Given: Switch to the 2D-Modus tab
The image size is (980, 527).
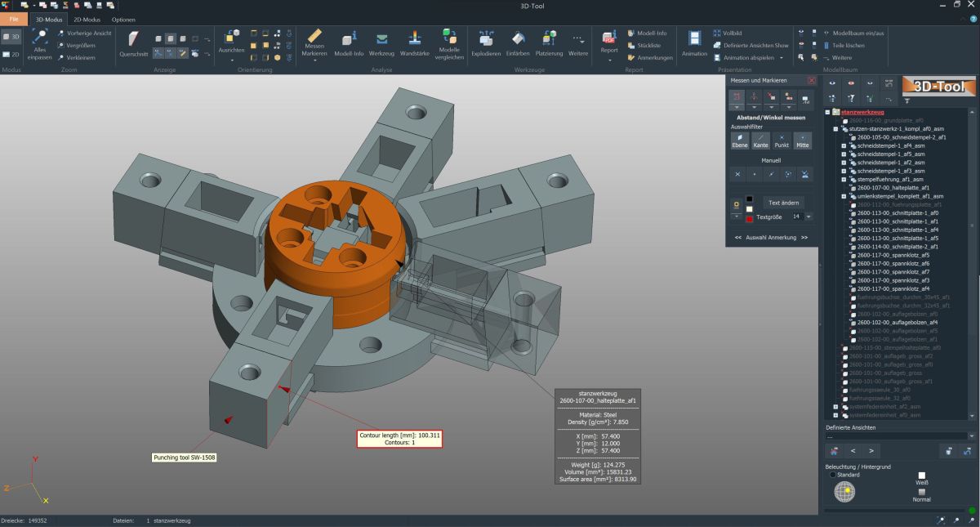Looking at the screenshot, I should click(87, 19).
